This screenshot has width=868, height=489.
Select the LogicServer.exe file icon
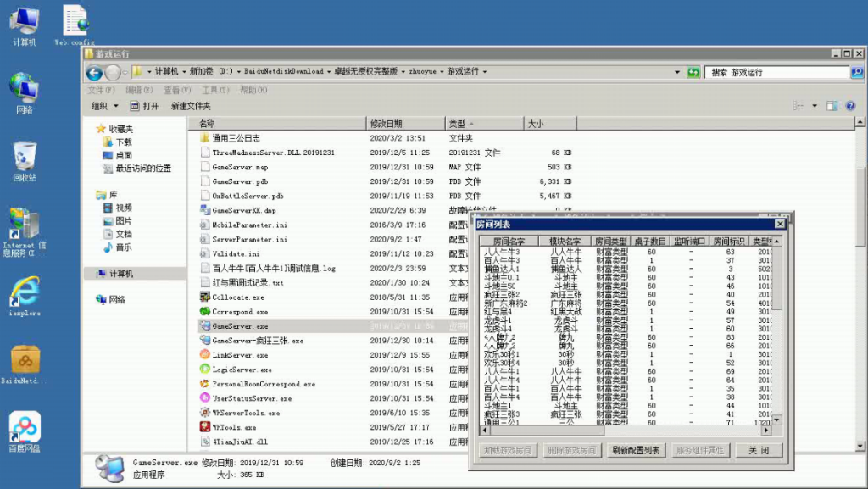pyautogui.click(x=205, y=370)
